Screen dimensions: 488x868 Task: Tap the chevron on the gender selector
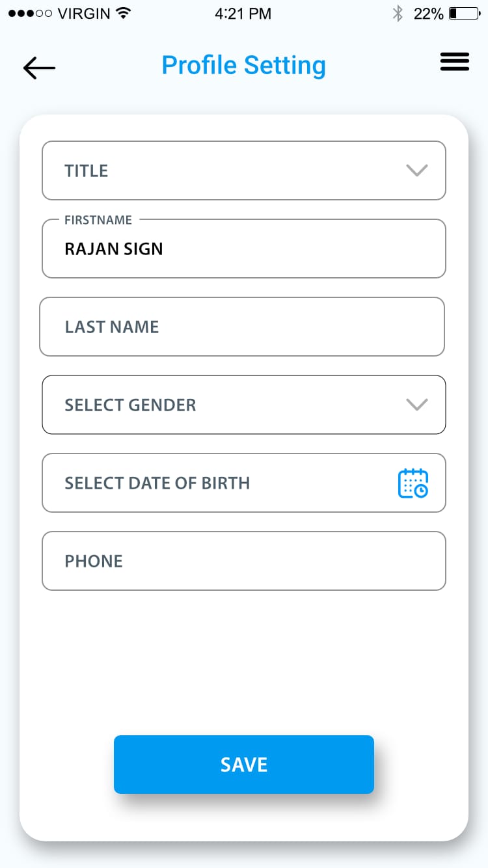[x=416, y=405]
